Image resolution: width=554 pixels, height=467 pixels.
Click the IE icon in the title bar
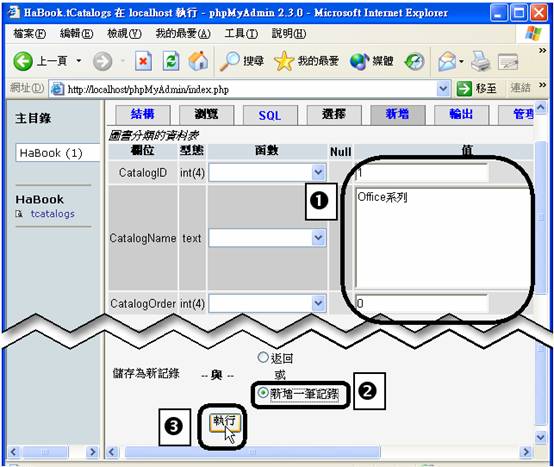(14, 13)
